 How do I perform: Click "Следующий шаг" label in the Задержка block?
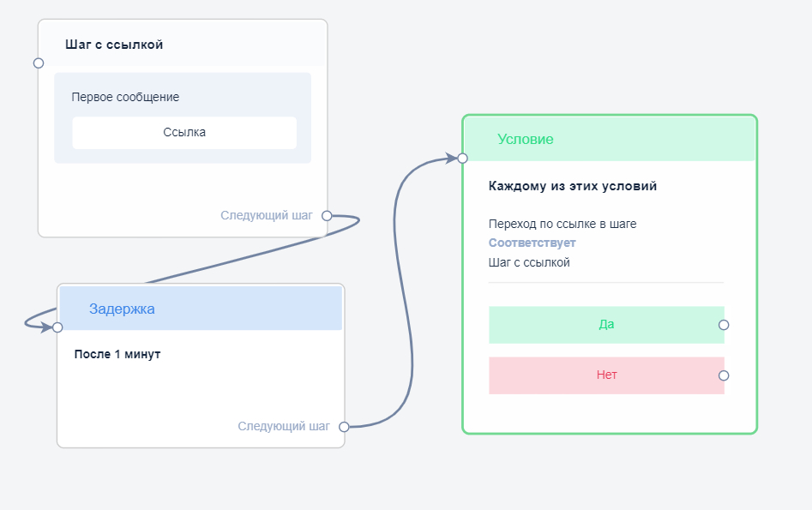tap(284, 426)
